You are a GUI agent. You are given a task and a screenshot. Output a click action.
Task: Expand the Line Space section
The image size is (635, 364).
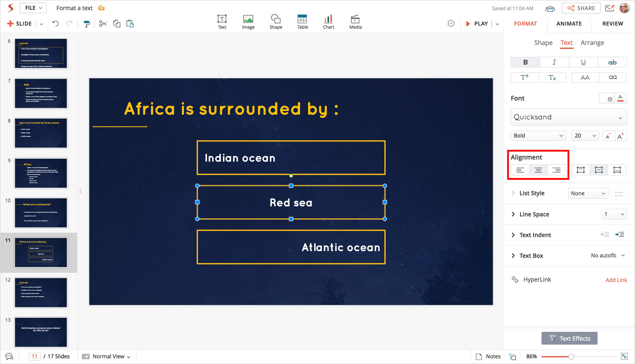513,214
